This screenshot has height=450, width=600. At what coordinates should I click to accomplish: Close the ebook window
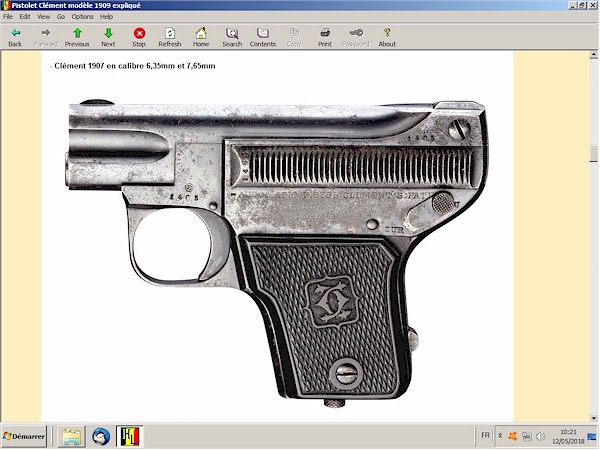coord(593,5)
